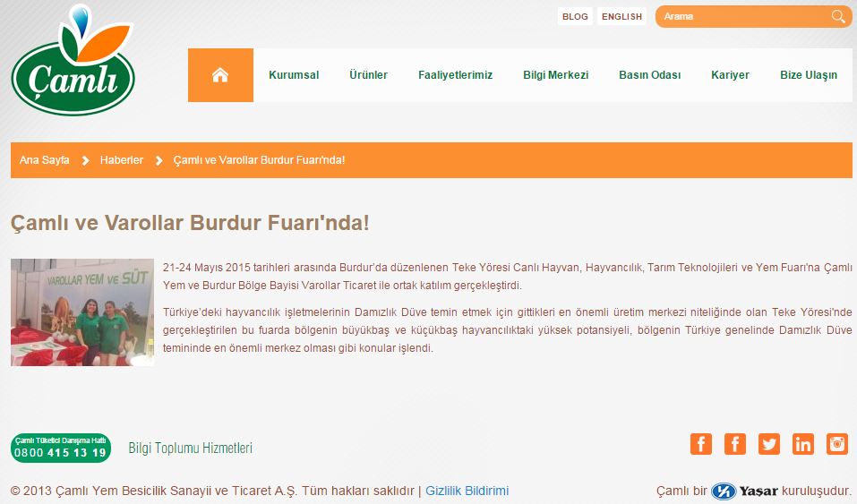The width and height of the screenshot is (857, 504).
Task: Open the Kurumsal menu
Action: 294,75
